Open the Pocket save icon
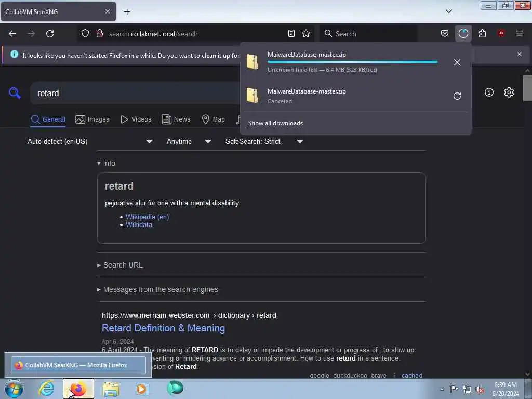Viewport: 532px width, 399px height. [x=445, y=33]
